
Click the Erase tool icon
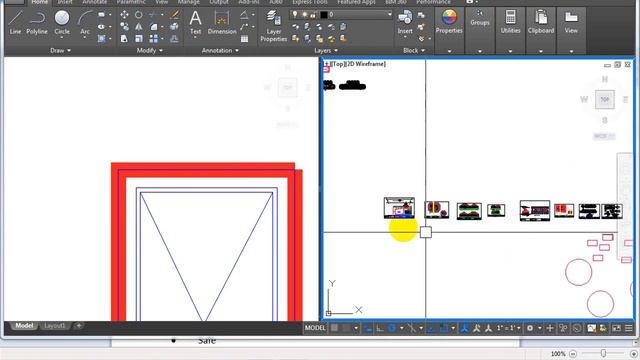pyautogui.click(x=175, y=15)
